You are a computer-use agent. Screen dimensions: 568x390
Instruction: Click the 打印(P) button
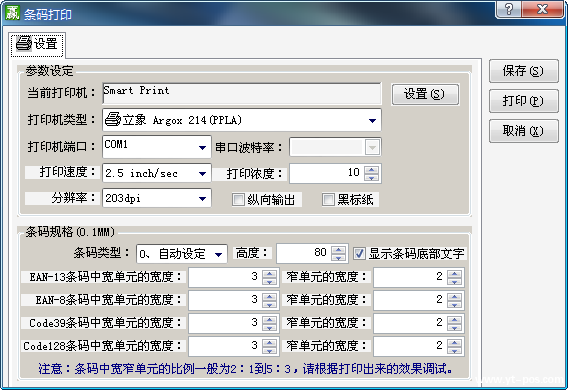pos(523,101)
